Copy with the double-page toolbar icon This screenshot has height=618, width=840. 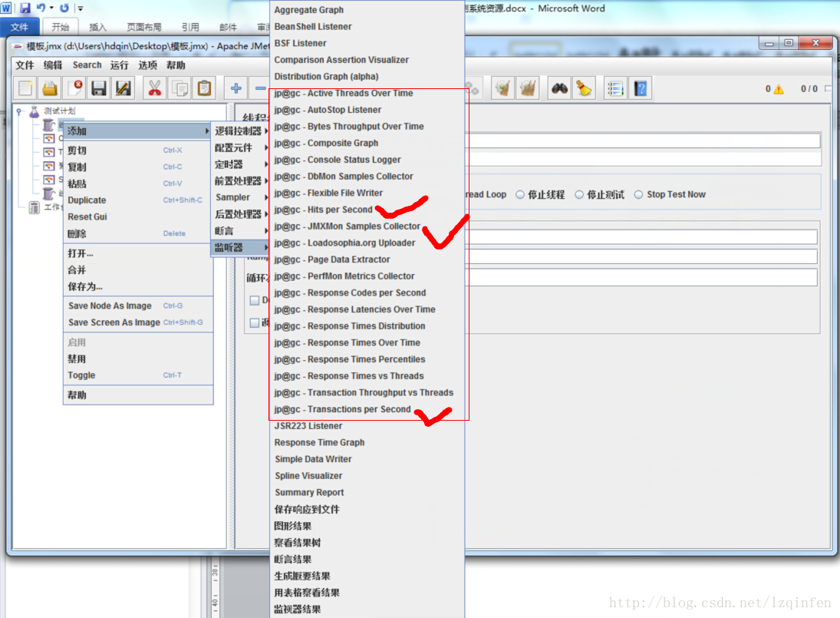click(x=180, y=88)
